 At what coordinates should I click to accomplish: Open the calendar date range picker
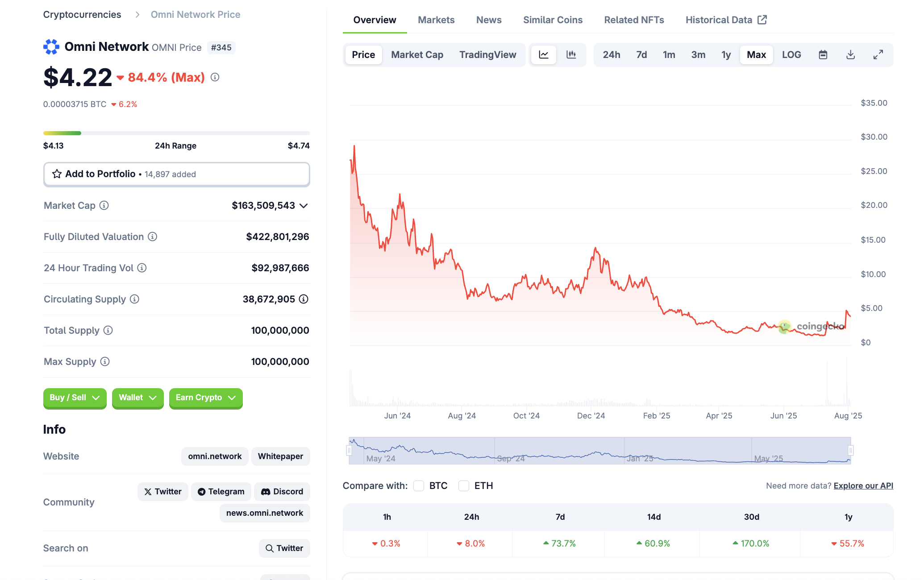coord(823,55)
